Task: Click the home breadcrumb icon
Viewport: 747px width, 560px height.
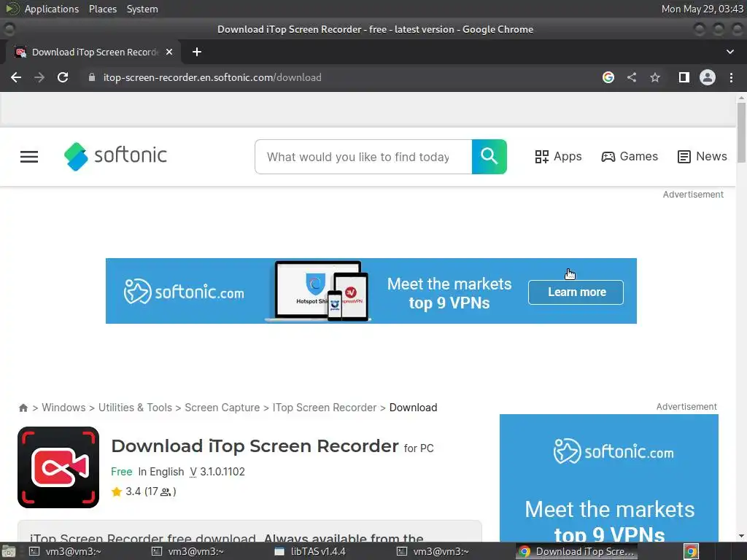Action: pyautogui.click(x=23, y=408)
